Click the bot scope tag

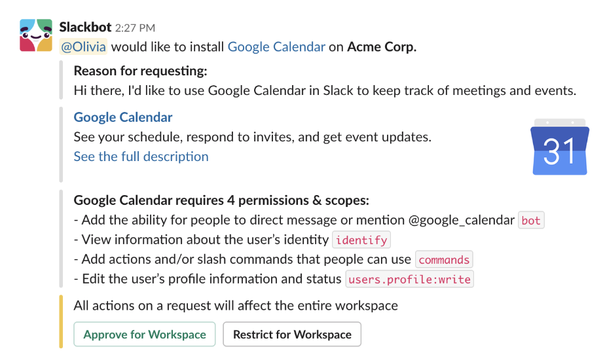(531, 221)
